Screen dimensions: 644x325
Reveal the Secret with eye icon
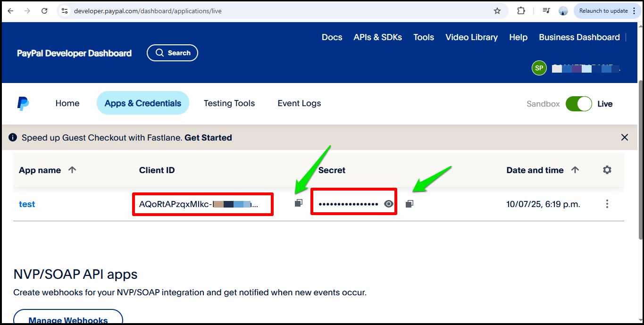coord(388,204)
